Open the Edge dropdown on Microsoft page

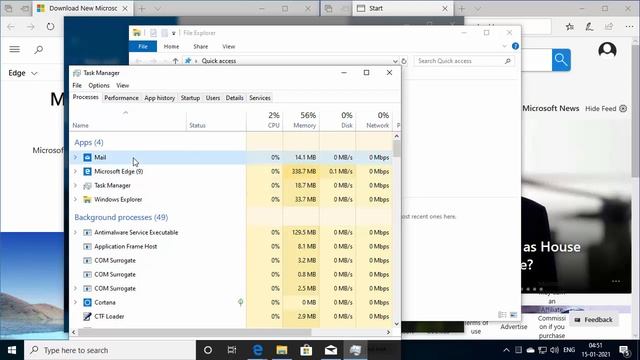point(23,73)
